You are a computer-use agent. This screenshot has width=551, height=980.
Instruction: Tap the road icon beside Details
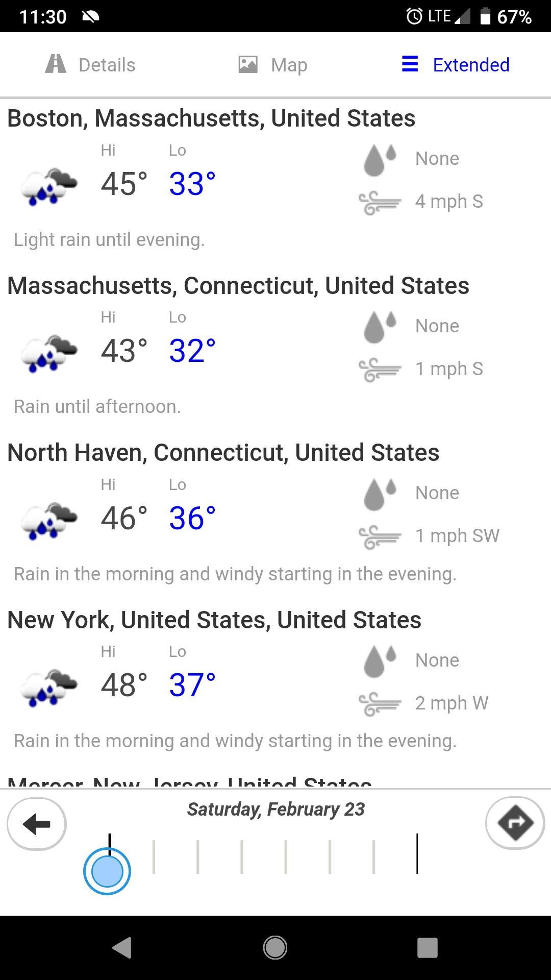tap(56, 64)
